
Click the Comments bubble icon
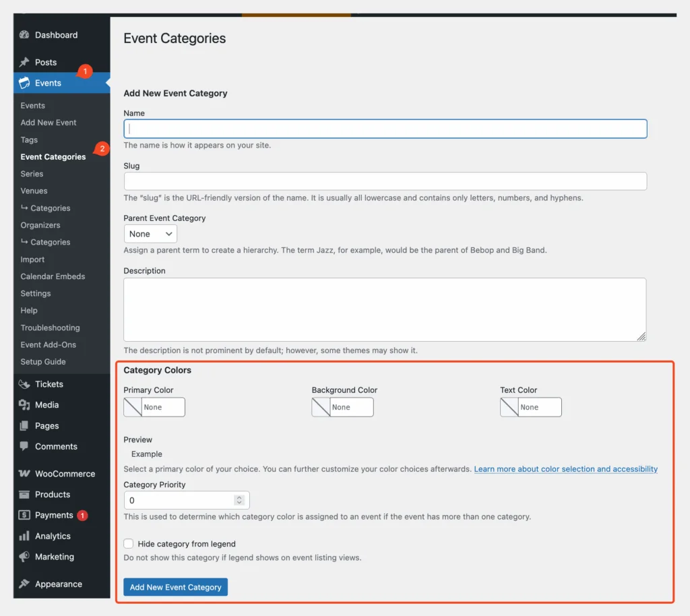click(x=24, y=445)
